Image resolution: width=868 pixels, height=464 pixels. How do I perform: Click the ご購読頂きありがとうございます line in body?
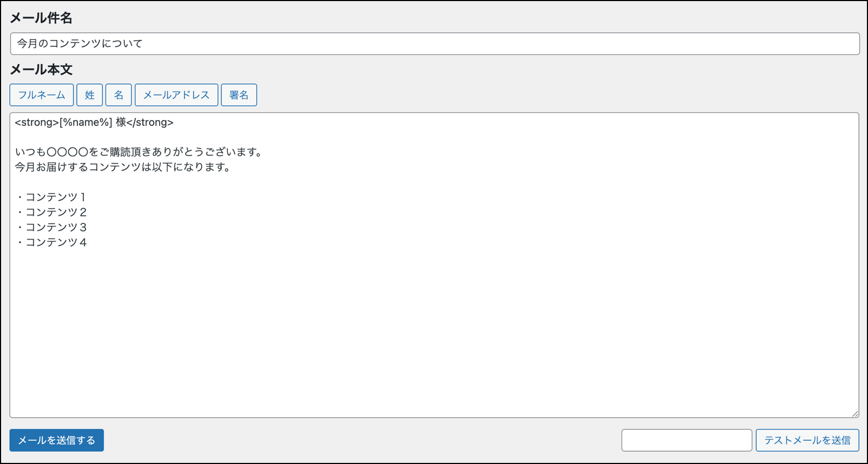[139, 152]
